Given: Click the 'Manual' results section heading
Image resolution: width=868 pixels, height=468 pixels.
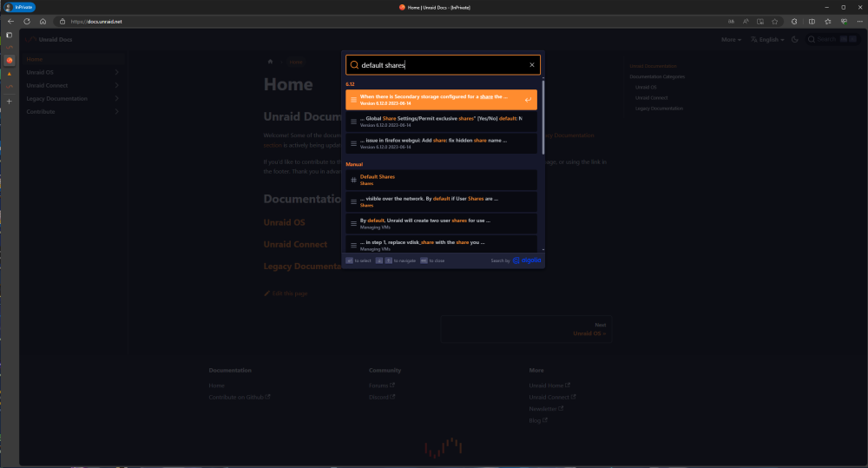Looking at the screenshot, I should pyautogui.click(x=354, y=164).
